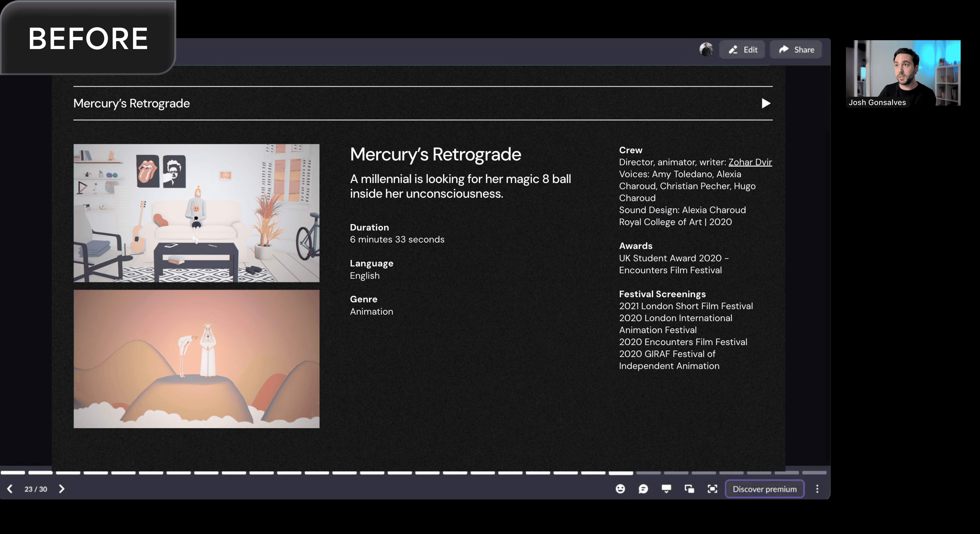Click the overlapping windows icon
This screenshot has width=980, height=534.
(689, 489)
